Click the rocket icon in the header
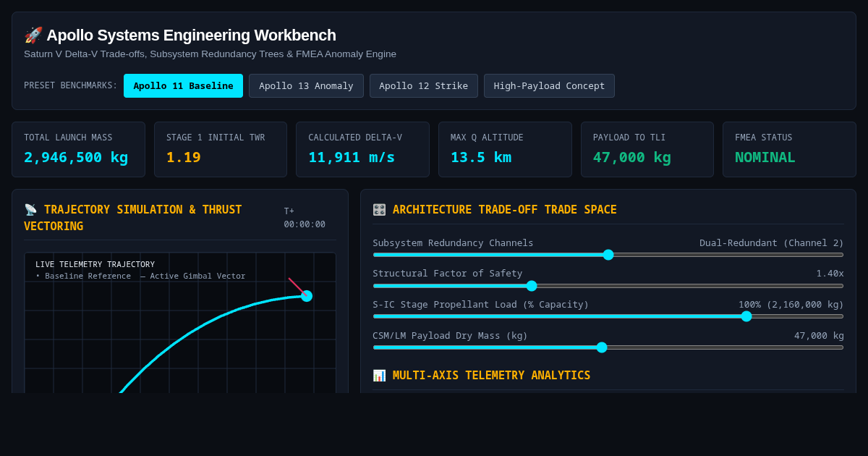 (x=33, y=35)
